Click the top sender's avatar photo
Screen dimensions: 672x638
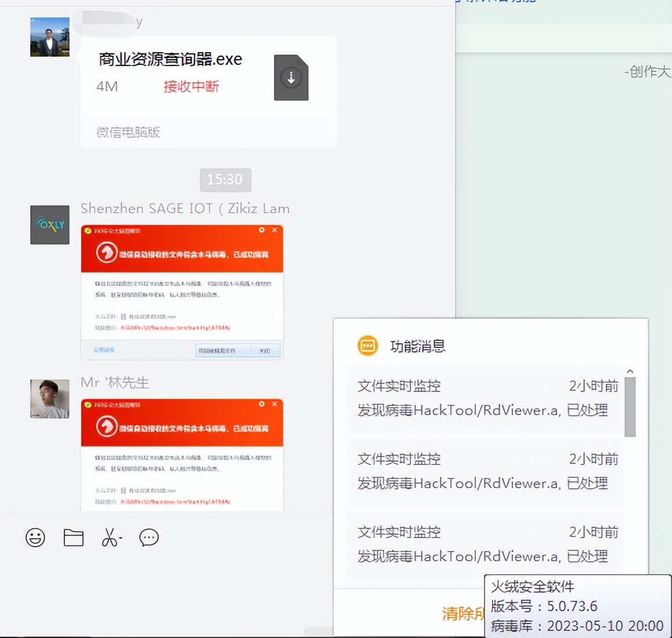(x=49, y=36)
